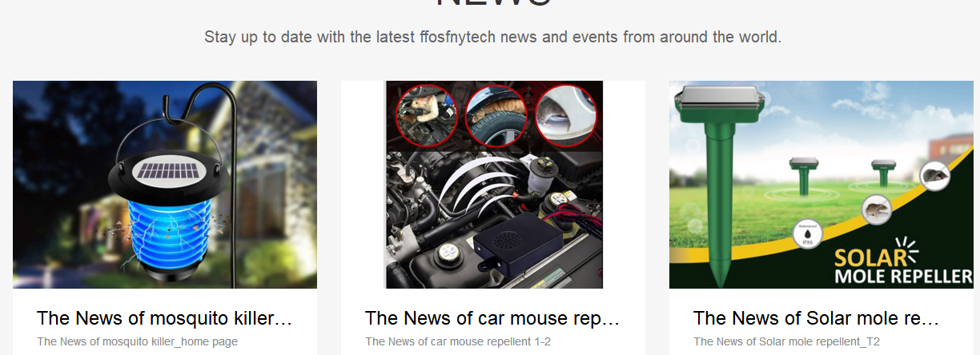Screen dimensions: 980x355
Task: Select "The News of mosquito killer_home page" subtitle
Action: (137, 341)
